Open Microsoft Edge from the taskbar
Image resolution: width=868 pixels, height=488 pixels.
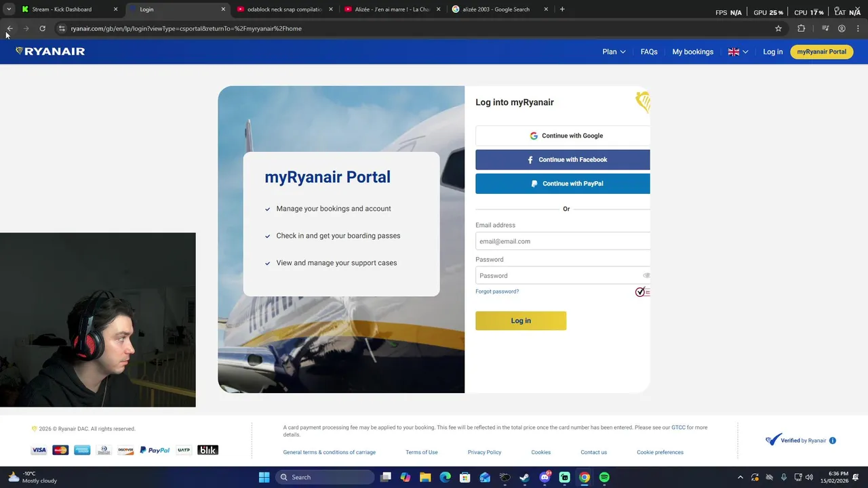click(x=445, y=477)
